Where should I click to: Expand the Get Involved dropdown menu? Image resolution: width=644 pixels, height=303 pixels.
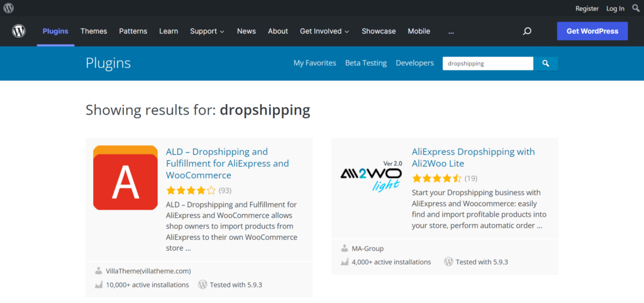click(325, 31)
